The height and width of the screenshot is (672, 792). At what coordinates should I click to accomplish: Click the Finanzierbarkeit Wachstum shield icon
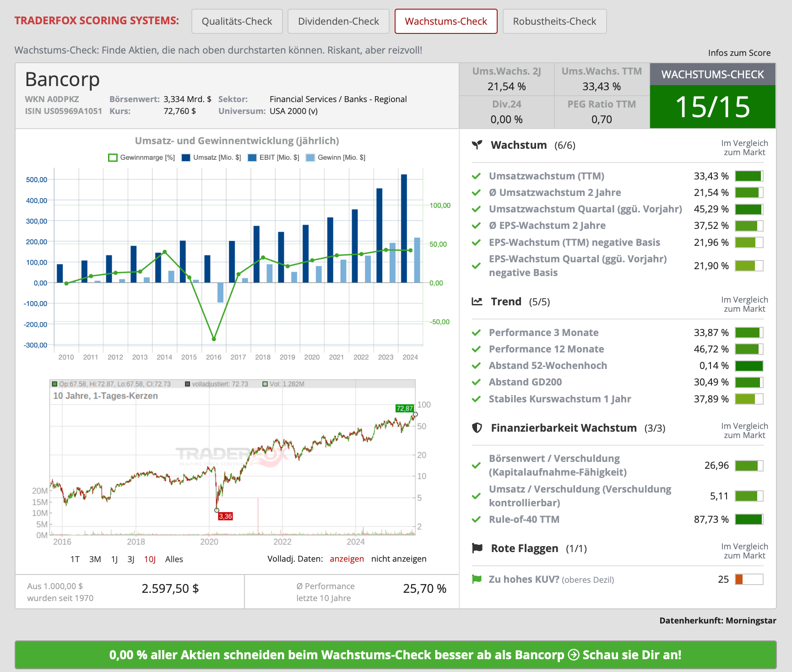(x=477, y=428)
